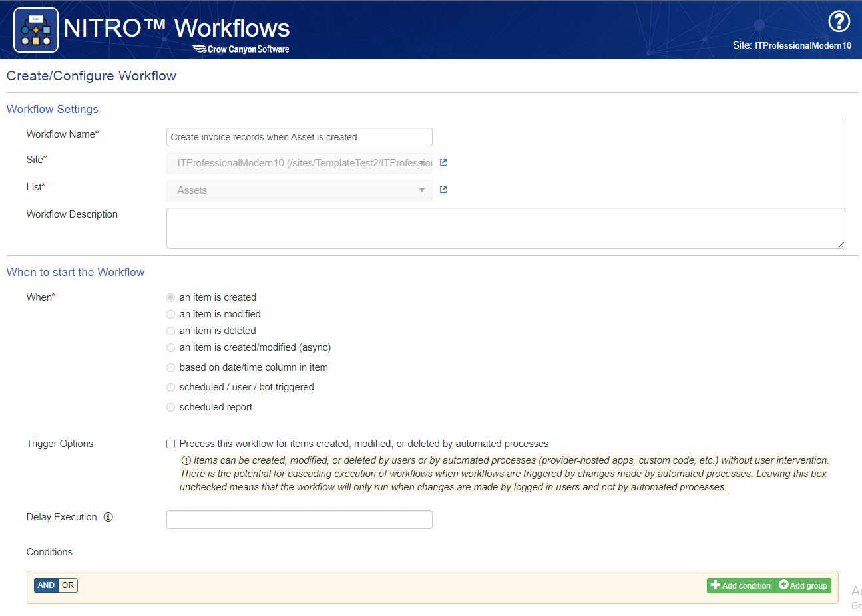This screenshot has height=616, width=862.
Task: Click the external link icon beside Site field
Action: click(x=442, y=162)
